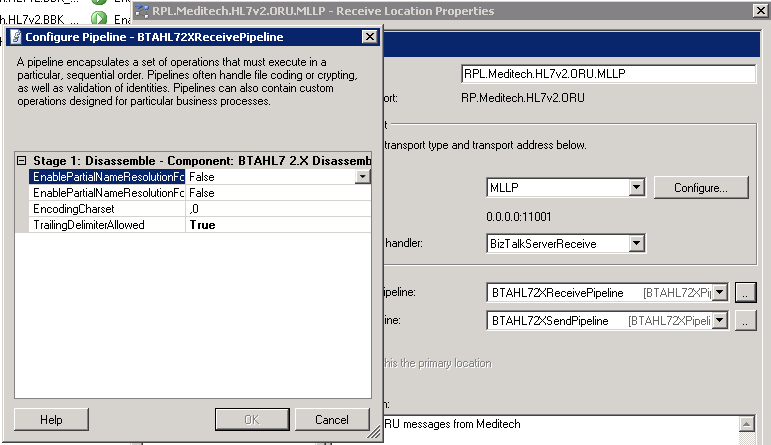Image resolution: width=771 pixels, height=445 pixels.
Task: Edit the EncodingCharset value ,0
Action: pyautogui.click(x=278, y=209)
